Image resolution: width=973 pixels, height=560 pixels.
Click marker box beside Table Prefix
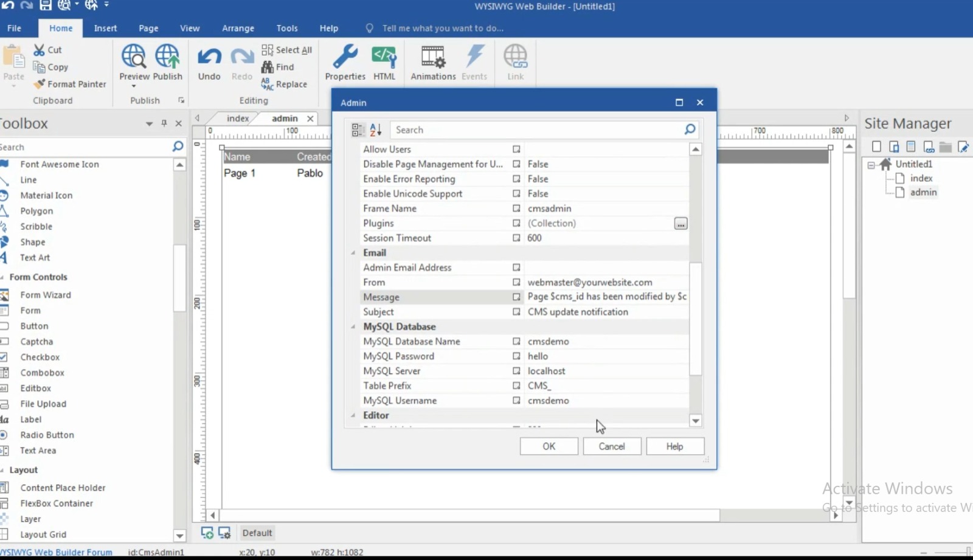click(x=516, y=385)
